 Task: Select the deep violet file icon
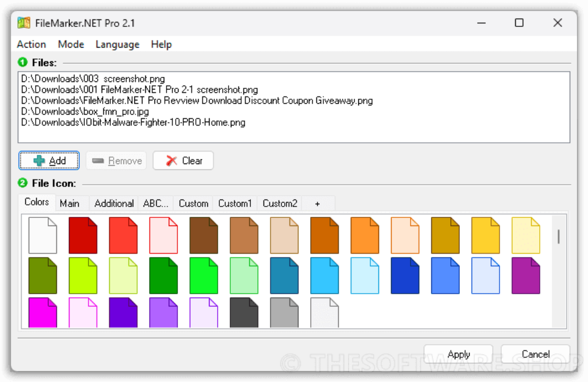tap(123, 313)
